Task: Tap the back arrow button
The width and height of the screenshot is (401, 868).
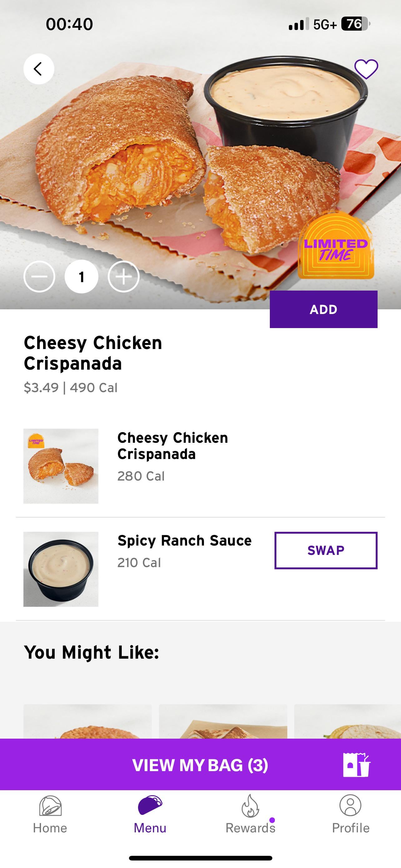Action: (x=39, y=69)
